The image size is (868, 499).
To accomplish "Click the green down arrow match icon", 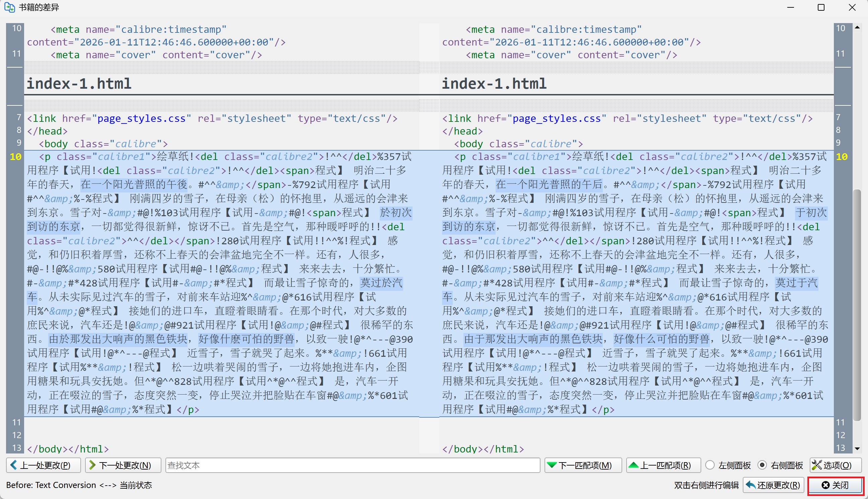I will [x=552, y=465].
